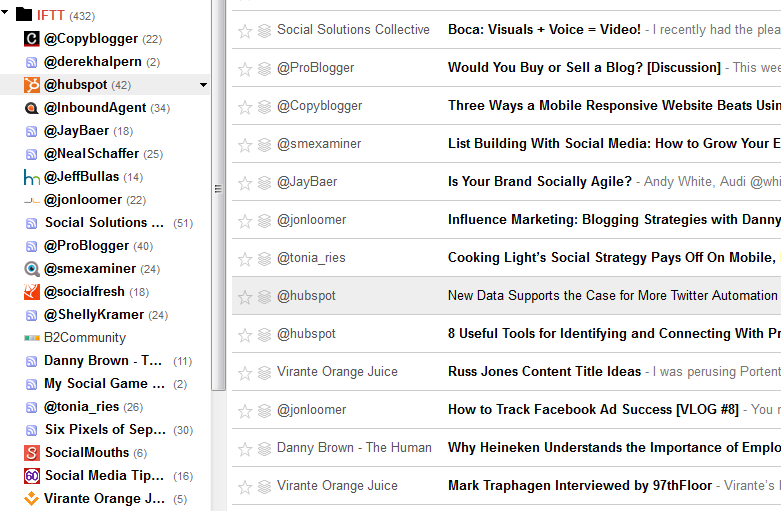Viewport: 781px width, 511px height.
Task: Click the sidebar splitter handle
Action: (218, 188)
